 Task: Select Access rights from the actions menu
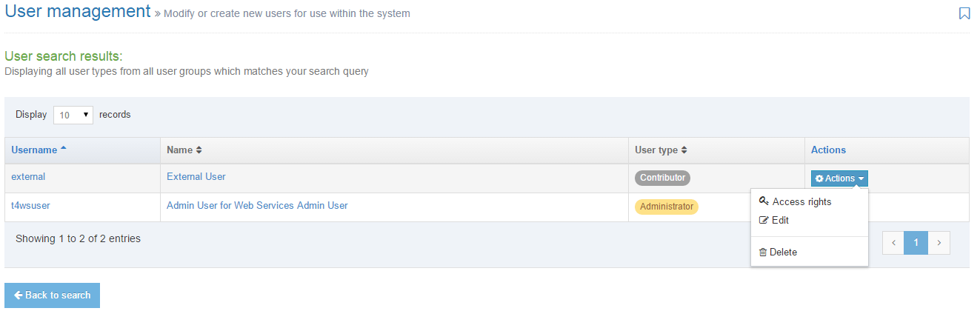pyautogui.click(x=801, y=201)
